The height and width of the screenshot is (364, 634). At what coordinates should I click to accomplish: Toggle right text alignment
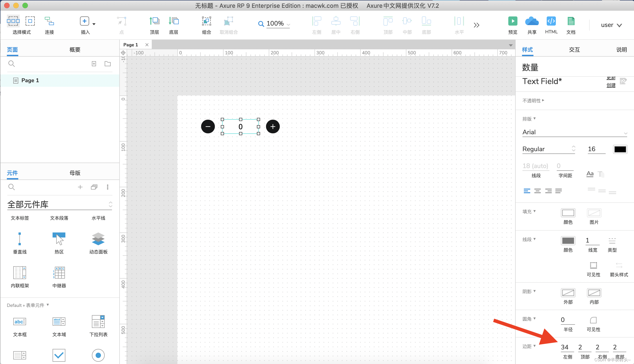(548, 191)
